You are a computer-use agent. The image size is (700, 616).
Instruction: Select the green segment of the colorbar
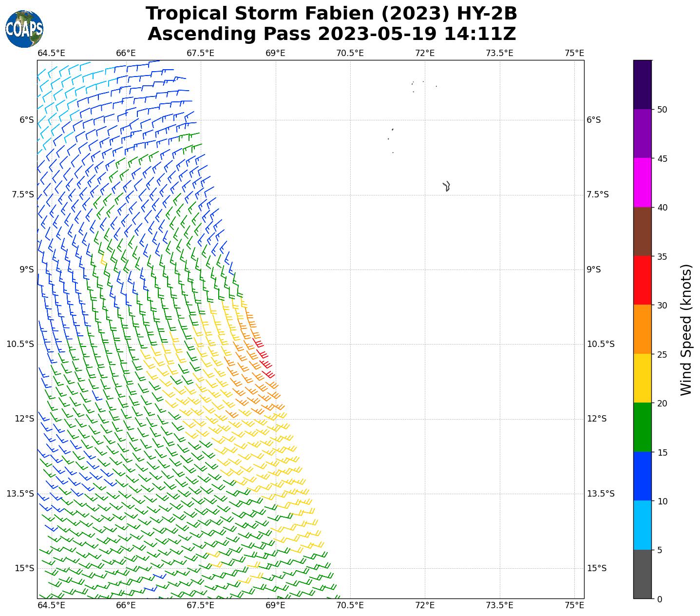[x=642, y=427]
